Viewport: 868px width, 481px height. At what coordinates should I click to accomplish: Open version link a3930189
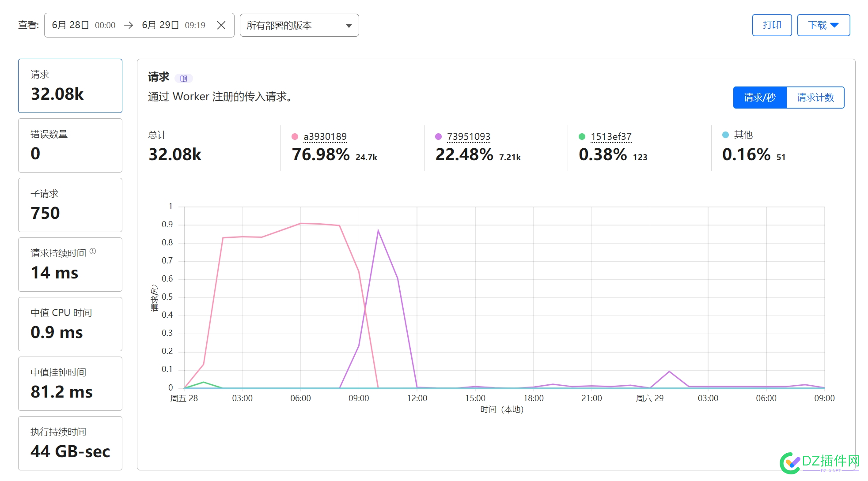click(325, 137)
